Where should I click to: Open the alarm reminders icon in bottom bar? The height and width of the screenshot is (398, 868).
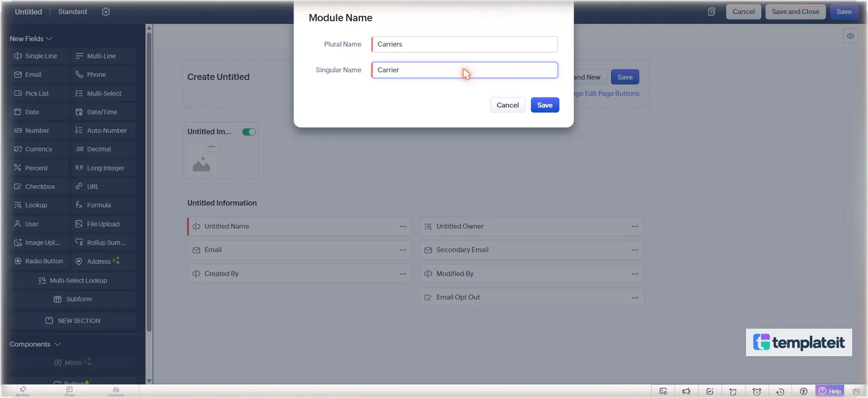(757, 391)
